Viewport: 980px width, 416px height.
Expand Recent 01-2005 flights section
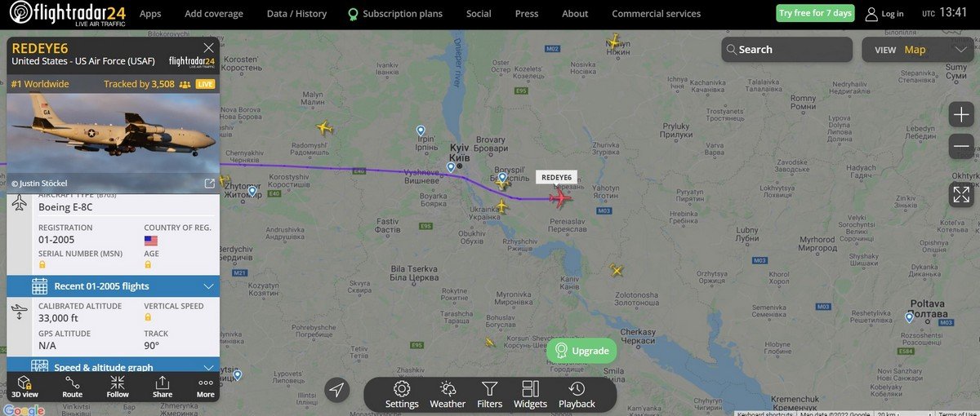pos(114,286)
